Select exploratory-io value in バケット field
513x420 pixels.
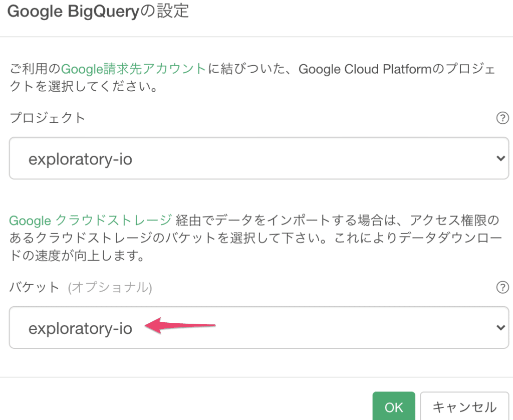click(81, 328)
